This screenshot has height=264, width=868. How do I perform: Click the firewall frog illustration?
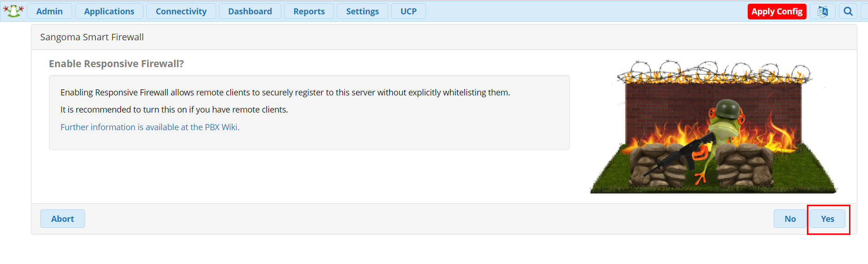pos(713,126)
